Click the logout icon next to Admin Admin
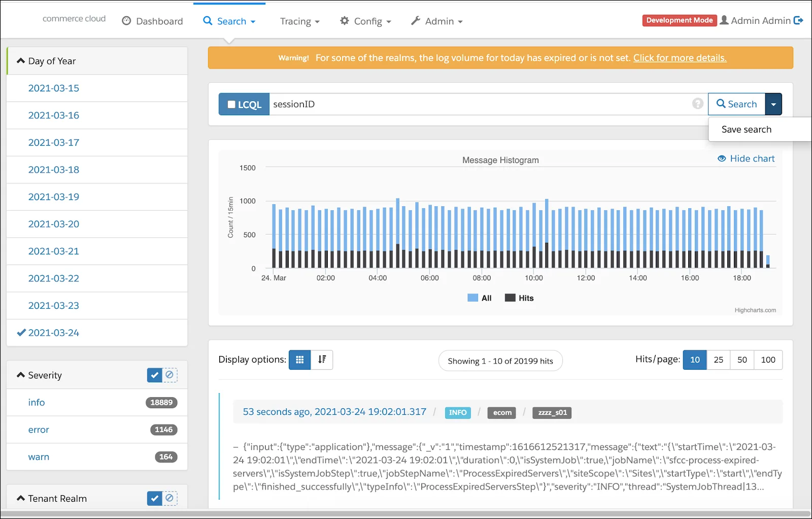 click(x=798, y=20)
